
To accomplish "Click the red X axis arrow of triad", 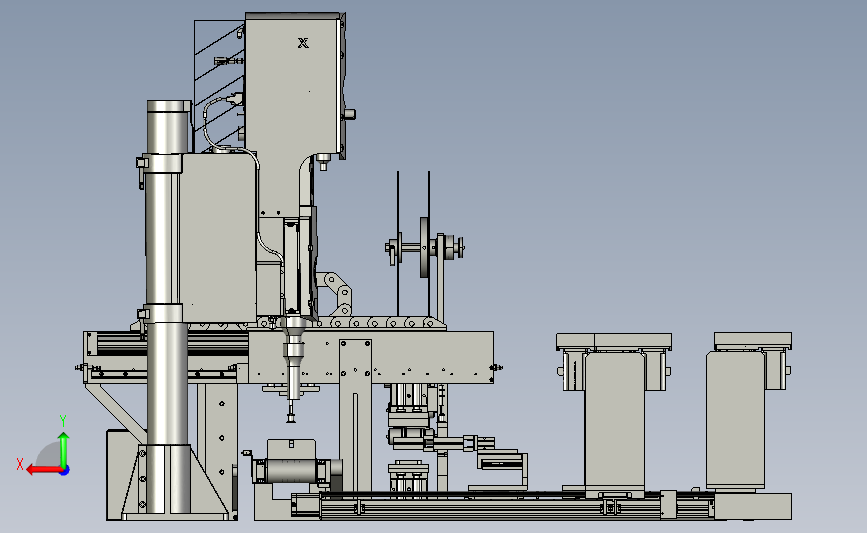I will click(x=43, y=470).
